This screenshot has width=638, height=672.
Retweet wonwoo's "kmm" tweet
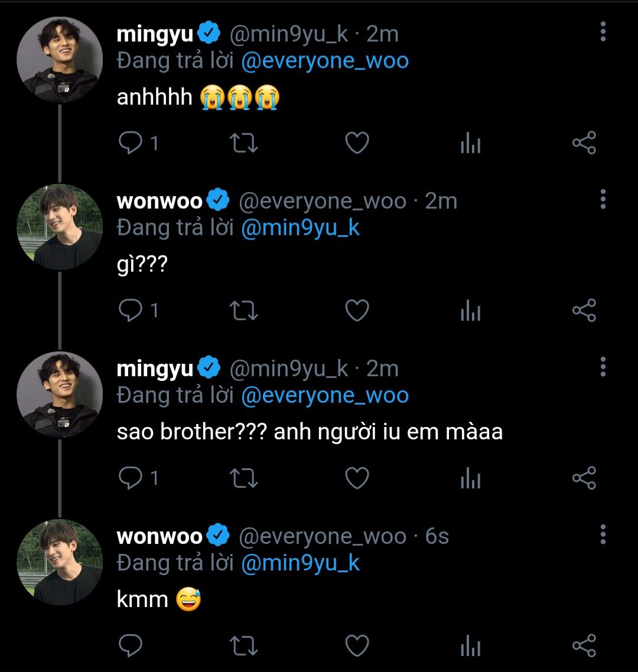click(x=243, y=646)
